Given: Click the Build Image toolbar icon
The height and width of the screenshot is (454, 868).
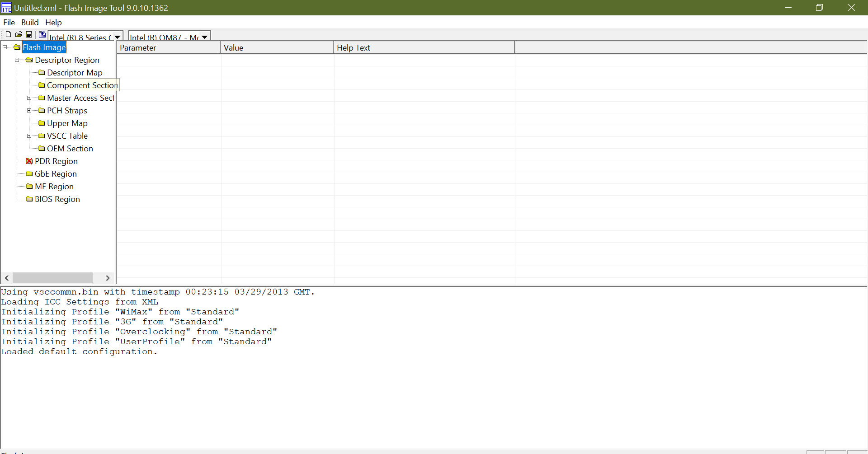Looking at the screenshot, I should pos(42,34).
